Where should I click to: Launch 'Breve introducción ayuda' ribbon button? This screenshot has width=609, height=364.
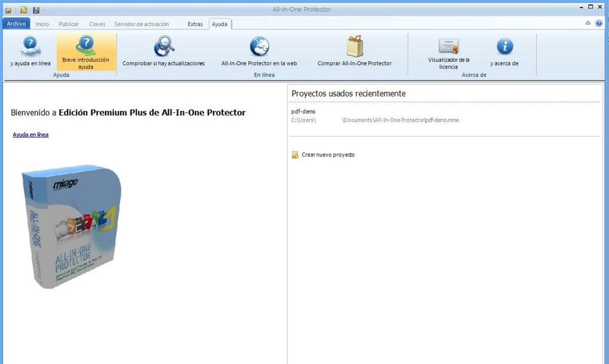[x=86, y=52]
